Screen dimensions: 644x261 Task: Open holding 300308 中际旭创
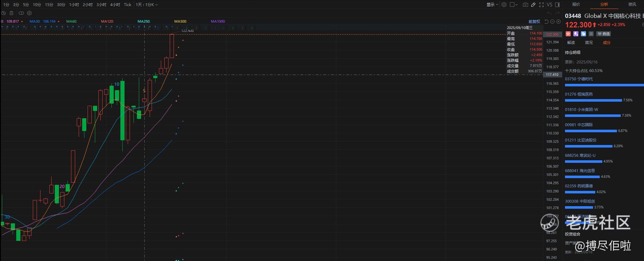[580, 201]
